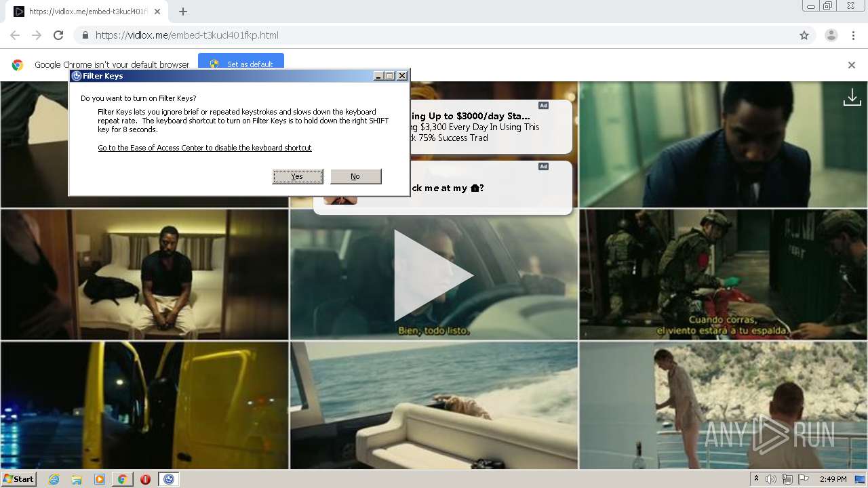Select Filter Keys taskbar item
Screen dimensions: 868x488
pos(169,479)
